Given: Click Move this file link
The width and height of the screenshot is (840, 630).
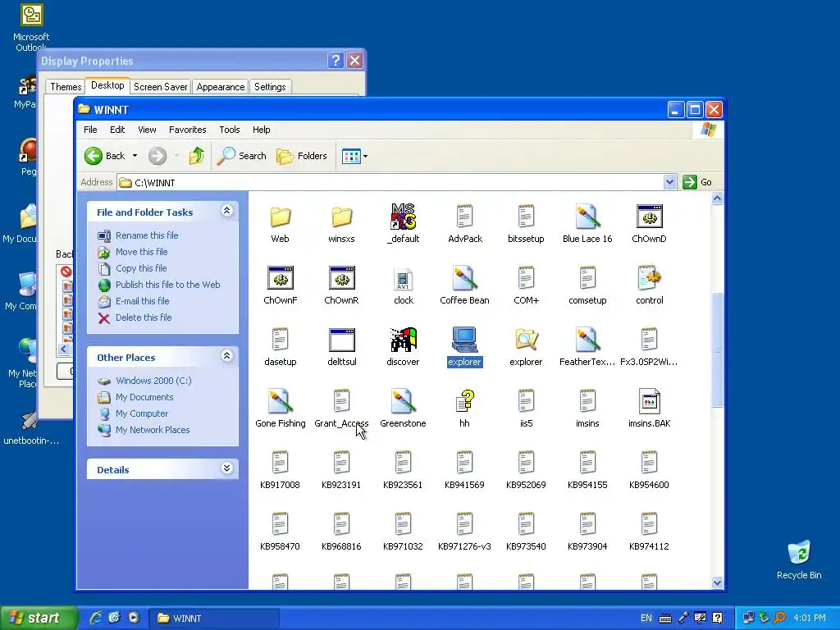Looking at the screenshot, I should pyautogui.click(x=141, y=252).
